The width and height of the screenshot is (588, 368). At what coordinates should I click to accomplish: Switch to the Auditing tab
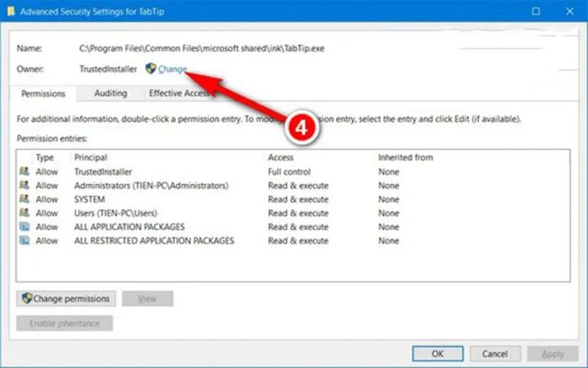(111, 93)
